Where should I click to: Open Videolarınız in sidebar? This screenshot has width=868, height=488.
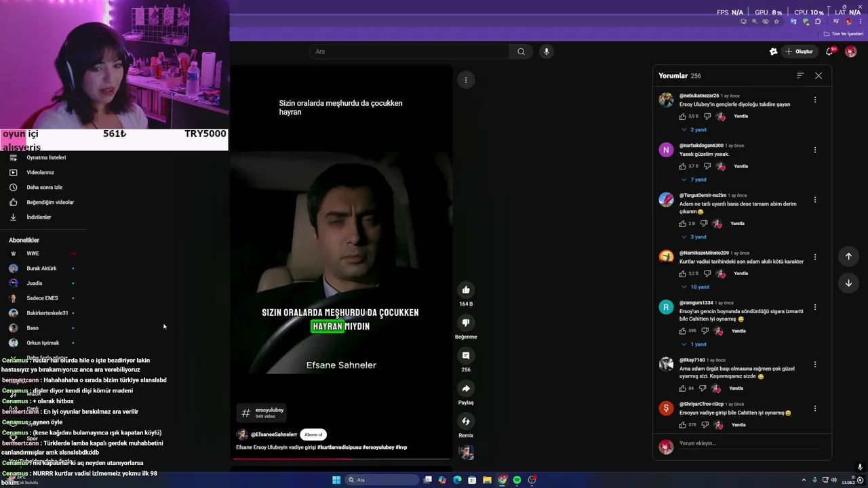[41, 172]
